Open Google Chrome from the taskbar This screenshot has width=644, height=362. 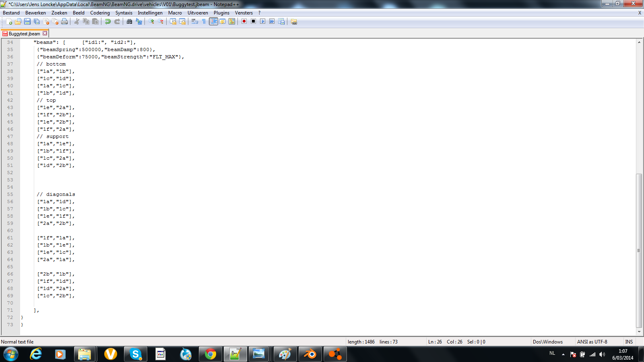(210, 354)
